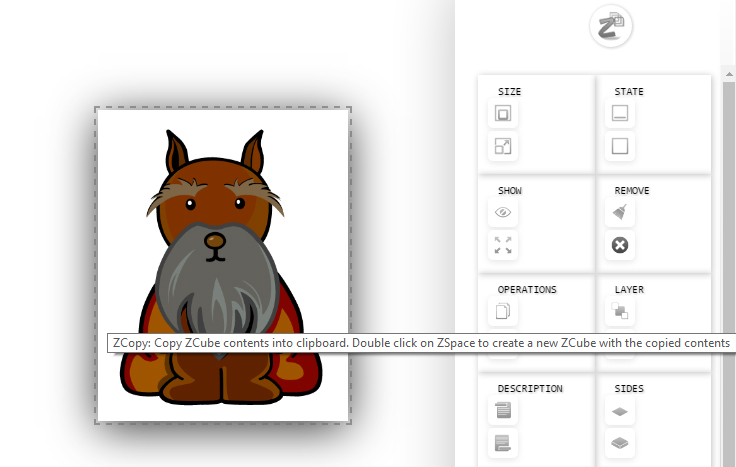Click the stacked layers icon under SIDES
Screen dimensions: 736x467
[620, 442]
